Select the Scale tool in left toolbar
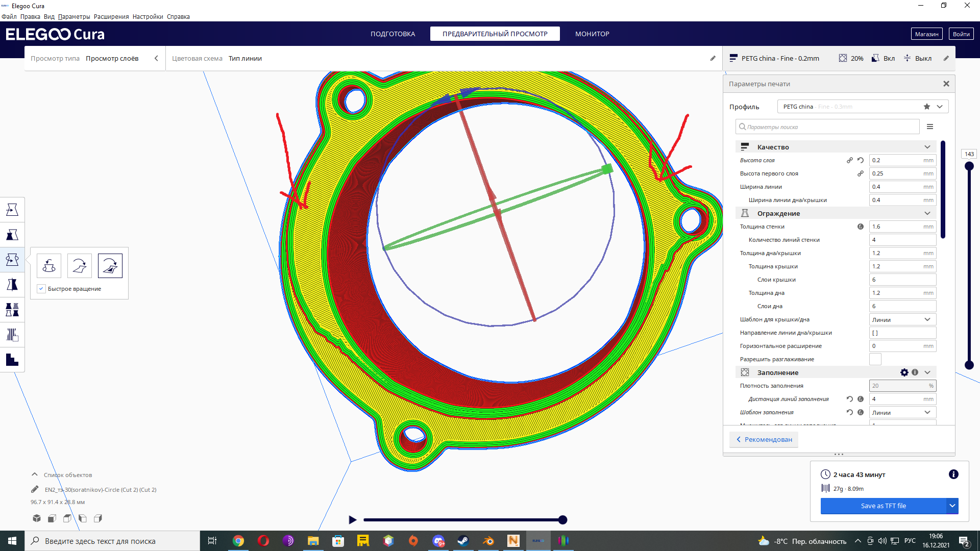The width and height of the screenshot is (980, 551). (12, 235)
